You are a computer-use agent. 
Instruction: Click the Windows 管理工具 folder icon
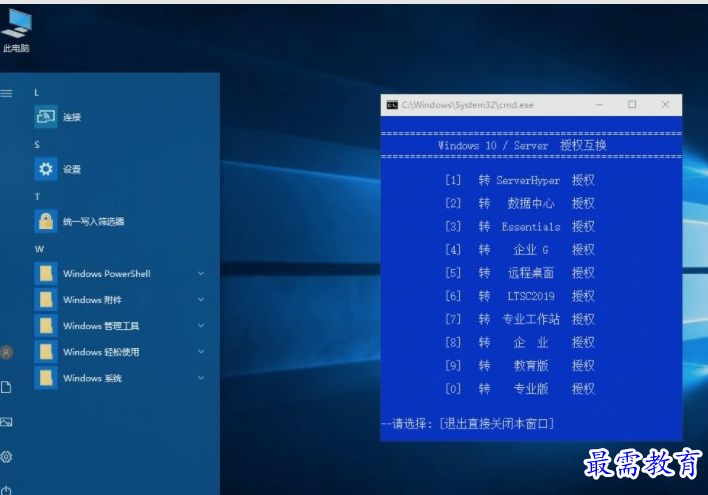tap(46, 326)
